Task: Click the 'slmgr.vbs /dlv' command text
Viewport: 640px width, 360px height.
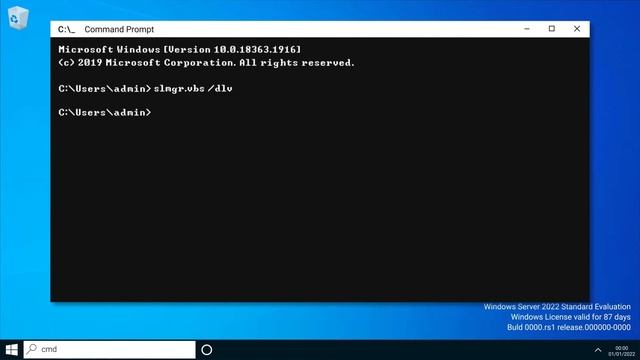Action: (x=193, y=89)
